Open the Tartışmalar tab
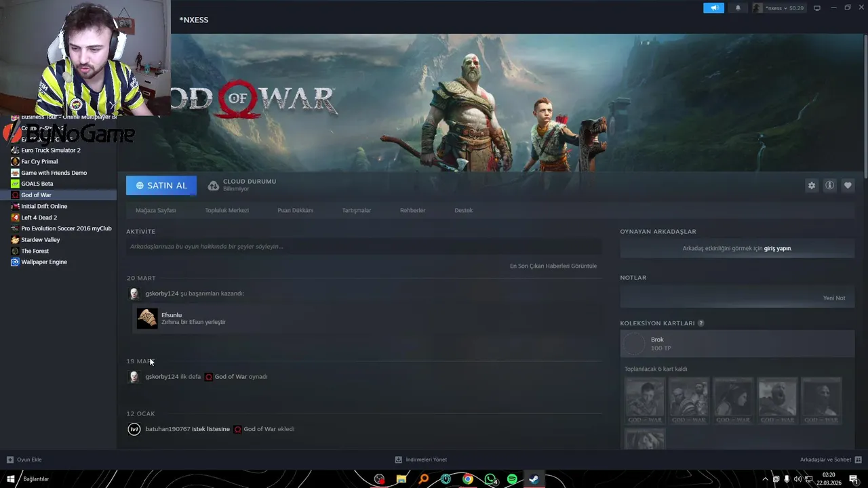Screen dimensions: 868x488 point(357,210)
